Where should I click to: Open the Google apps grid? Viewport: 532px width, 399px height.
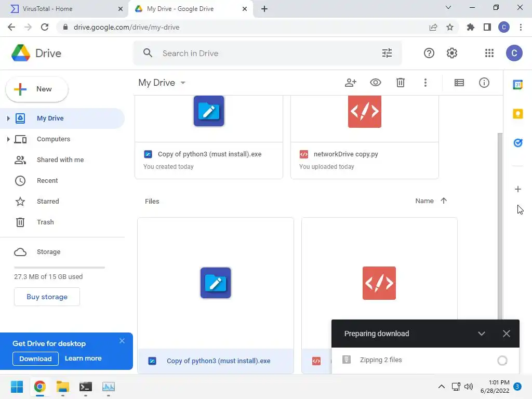(489, 54)
